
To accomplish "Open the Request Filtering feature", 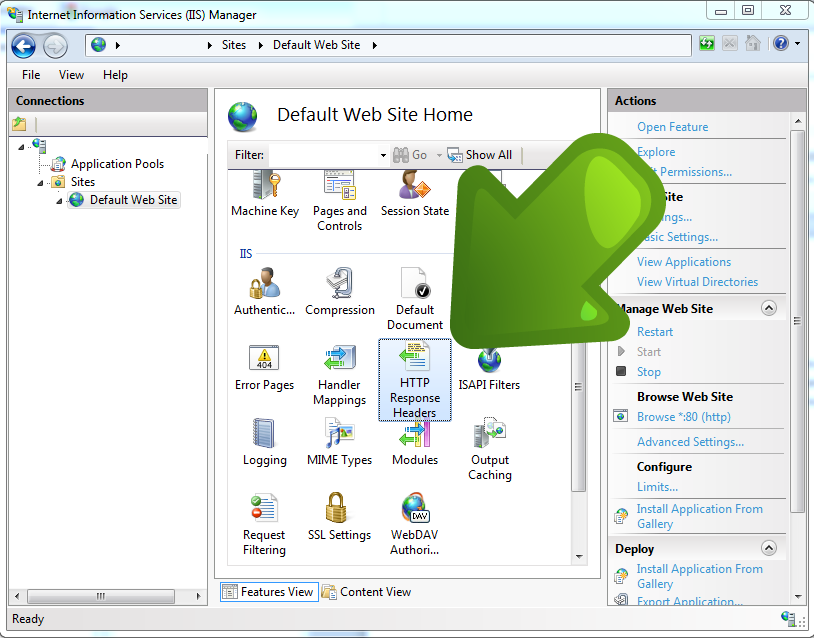I will (264, 524).
